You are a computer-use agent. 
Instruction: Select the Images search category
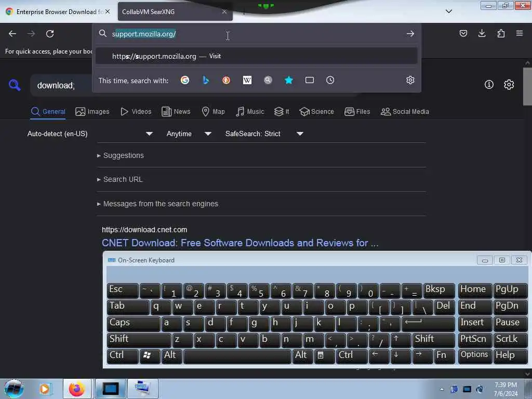[x=92, y=112]
